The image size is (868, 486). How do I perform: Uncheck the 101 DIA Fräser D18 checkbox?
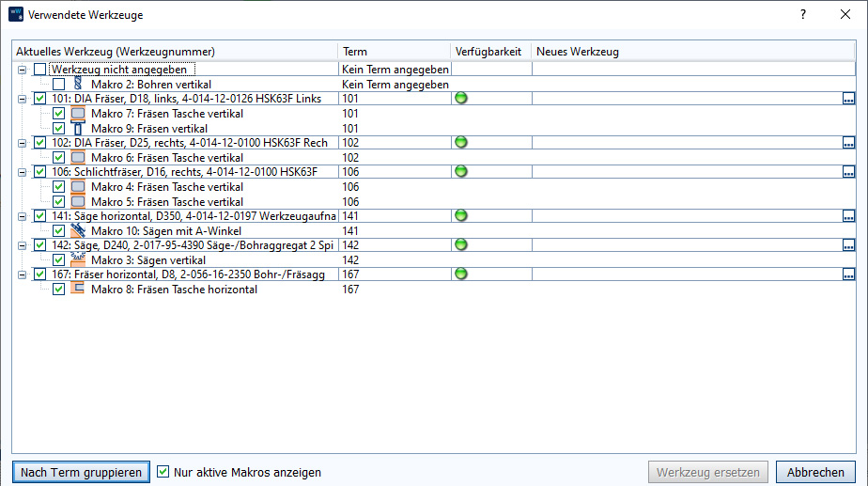tap(39, 98)
